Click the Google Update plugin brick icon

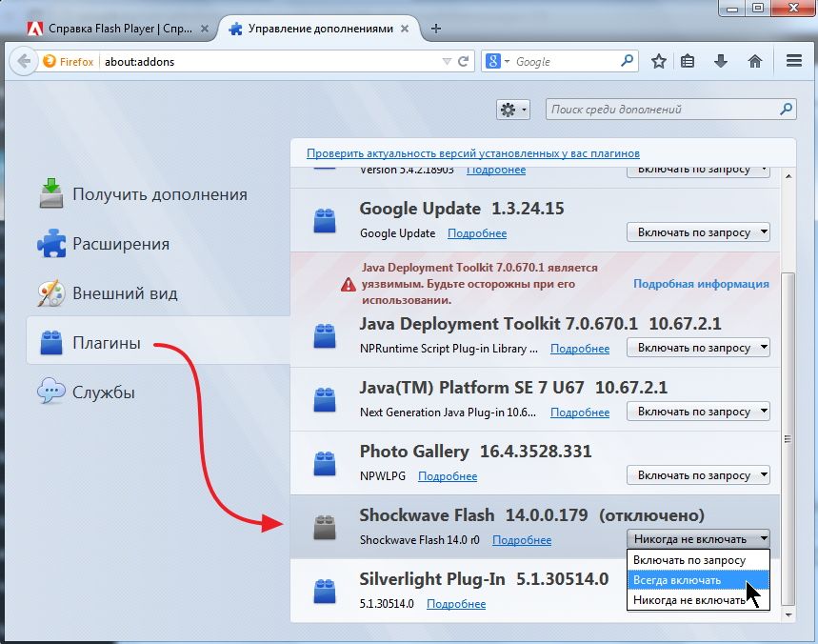(x=325, y=220)
